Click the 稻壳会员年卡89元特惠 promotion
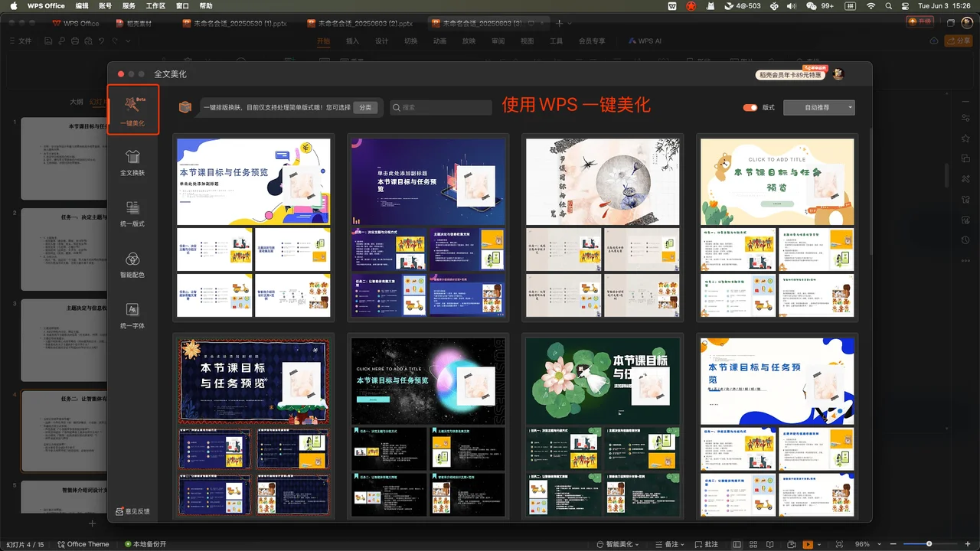Viewport: 980px width, 551px height. click(x=791, y=74)
